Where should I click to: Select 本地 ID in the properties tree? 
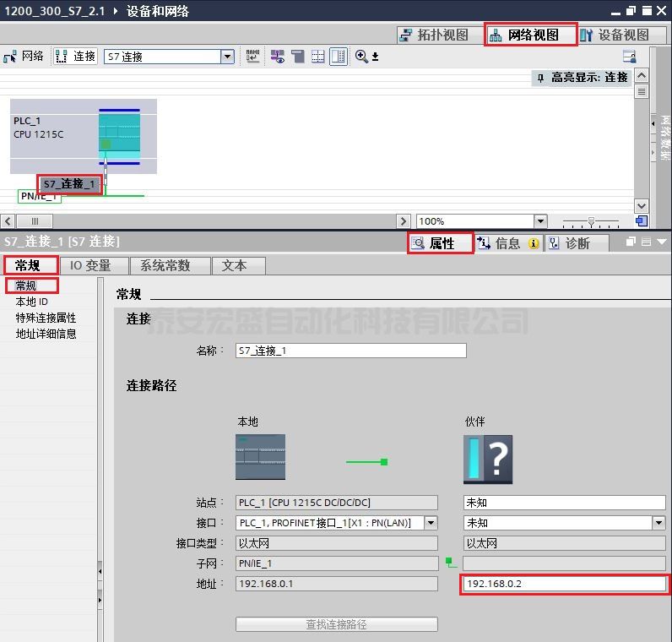(x=32, y=302)
